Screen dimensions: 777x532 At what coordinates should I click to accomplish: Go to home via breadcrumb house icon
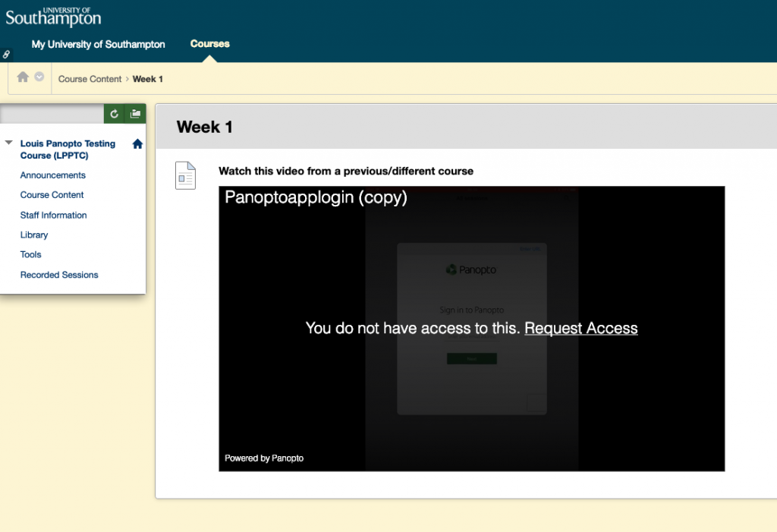(x=23, y=77)
